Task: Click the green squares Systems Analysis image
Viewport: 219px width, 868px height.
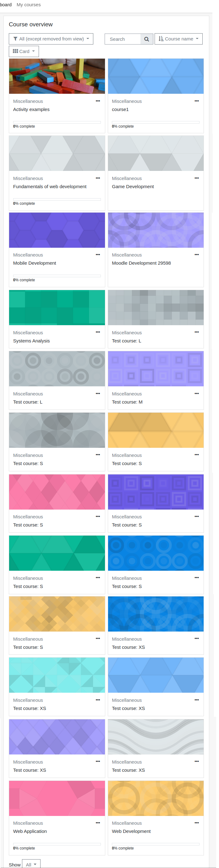Action: tap(57, 307)
